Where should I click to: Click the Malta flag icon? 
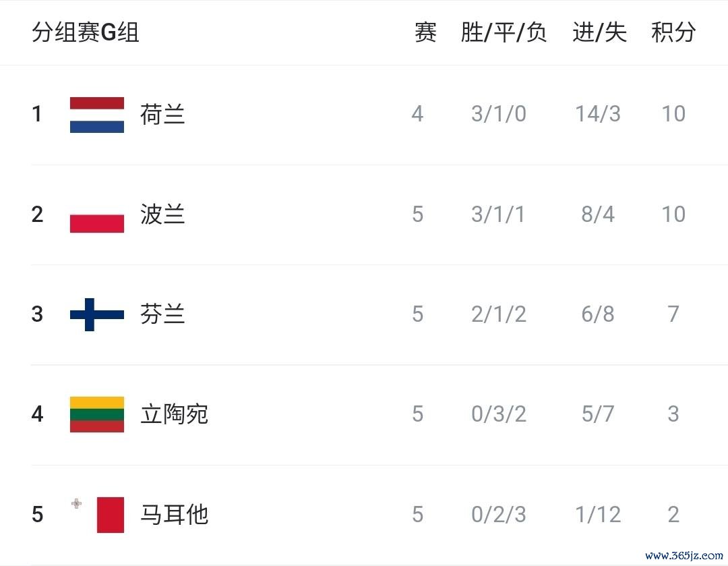point(96,515)
